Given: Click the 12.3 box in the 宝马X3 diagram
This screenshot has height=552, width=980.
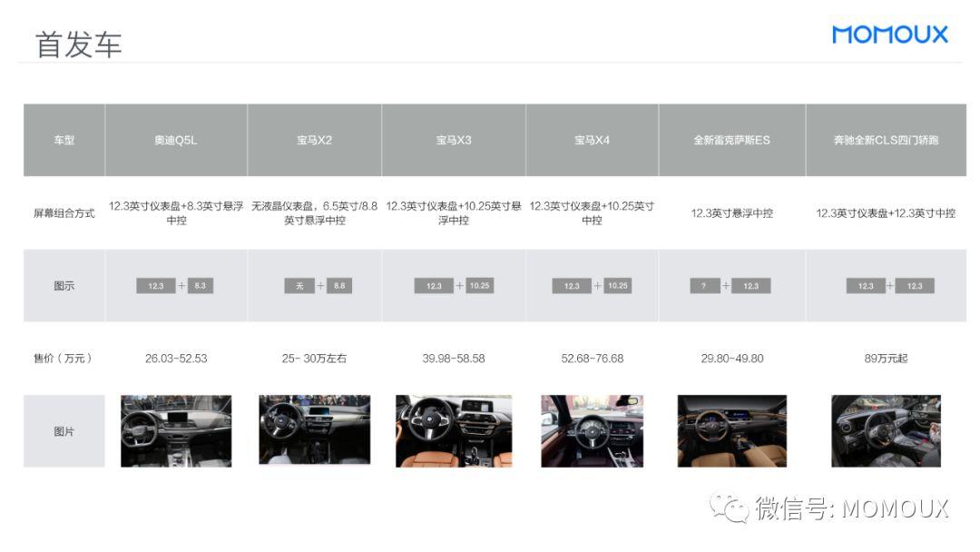Looking at the screenshot, I should pos(434,286).
